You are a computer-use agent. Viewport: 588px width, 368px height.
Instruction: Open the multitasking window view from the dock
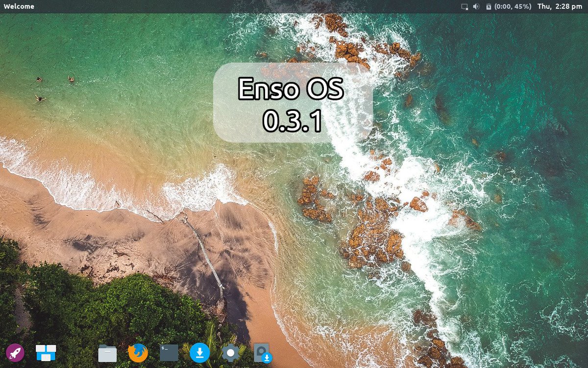[x=46, y=352]
